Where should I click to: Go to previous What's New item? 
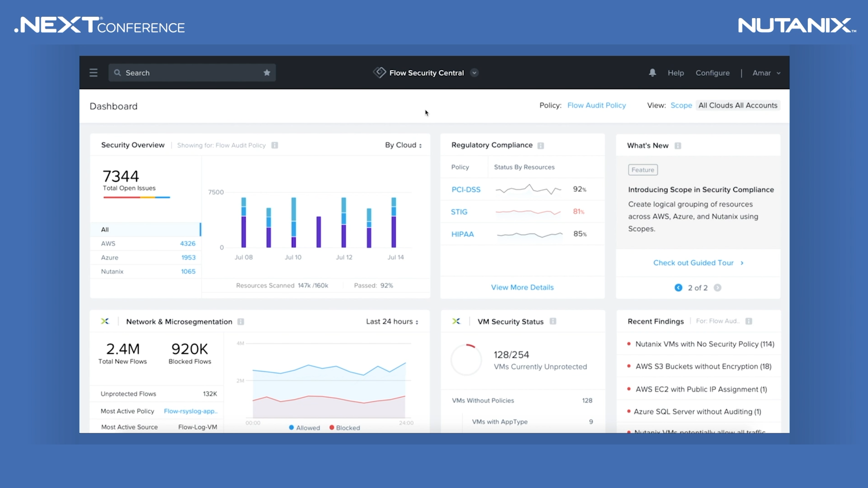pyautogui.click(x=678, y=288)
